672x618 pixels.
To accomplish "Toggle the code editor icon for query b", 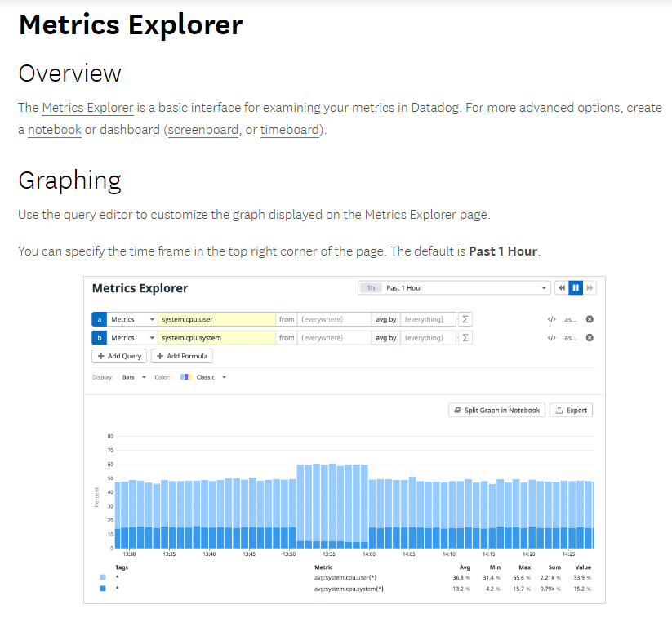I will click(x=552, y=338).
